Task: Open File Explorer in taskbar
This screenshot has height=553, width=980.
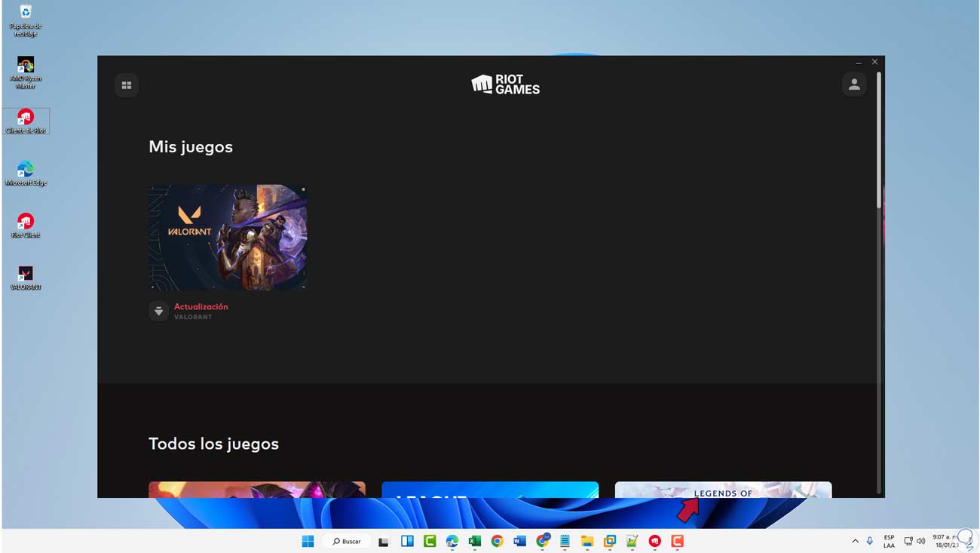Action: click(587, 541)
